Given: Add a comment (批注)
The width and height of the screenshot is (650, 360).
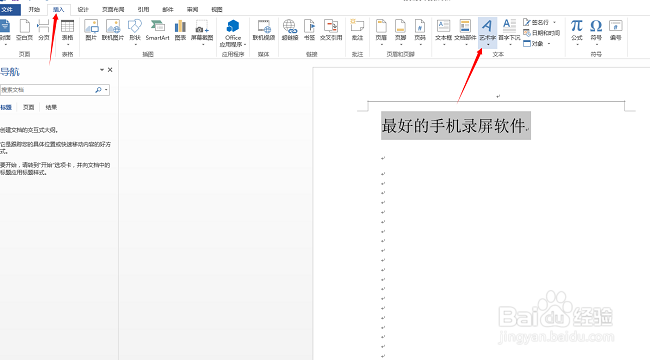Looking at the screenshot, I should (x=357, y=30).
